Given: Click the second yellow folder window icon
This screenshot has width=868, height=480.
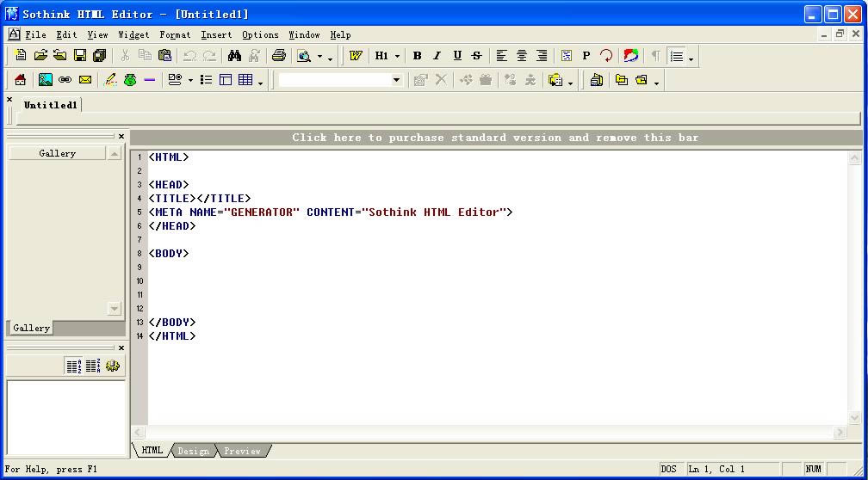Looking at the screenshot, I should (x=642, y=80).
